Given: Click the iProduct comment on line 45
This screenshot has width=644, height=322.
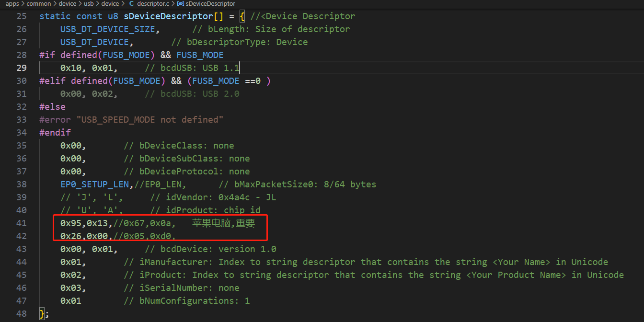Looking at the screenshot, I should pyautogui.click(x=374, y=275).
